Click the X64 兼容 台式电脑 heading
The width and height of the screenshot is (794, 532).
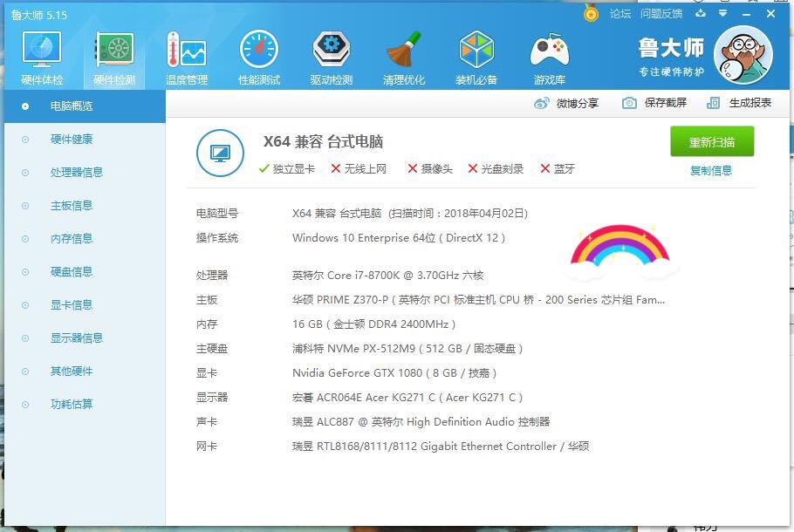tap(323, 142)
